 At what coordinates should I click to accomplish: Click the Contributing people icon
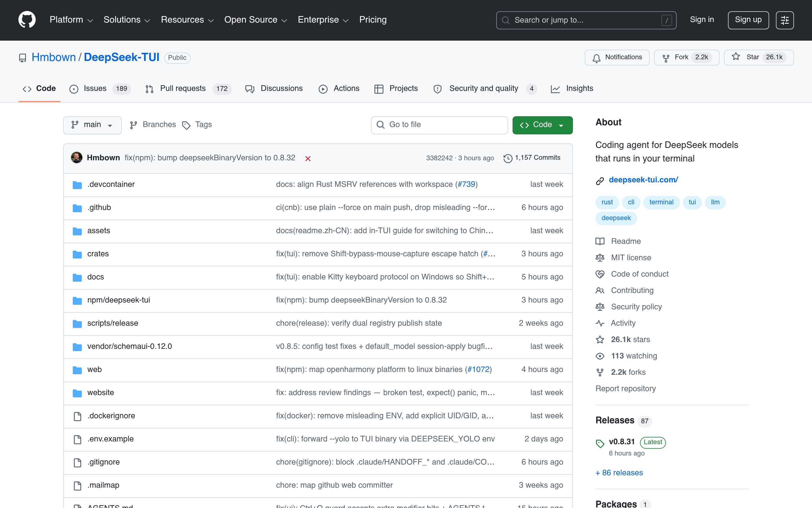pos(600,291)
